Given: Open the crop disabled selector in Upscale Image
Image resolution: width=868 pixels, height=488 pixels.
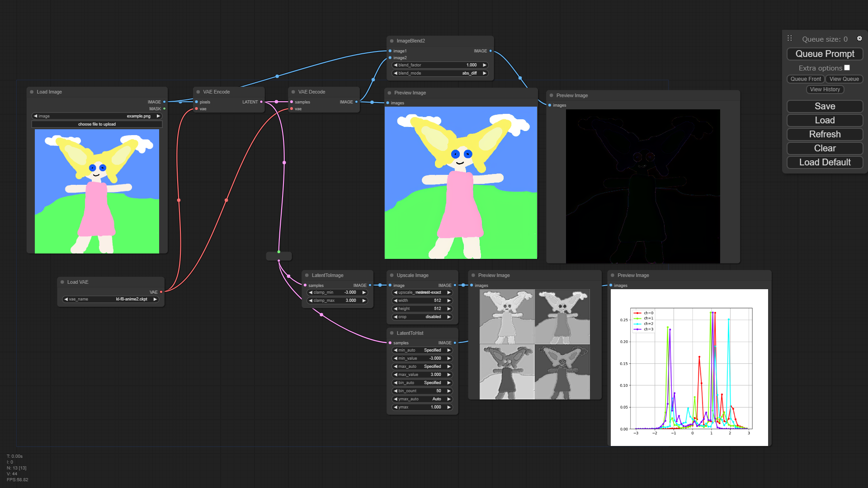Looking at the screenshot, I should click(422, 317).
